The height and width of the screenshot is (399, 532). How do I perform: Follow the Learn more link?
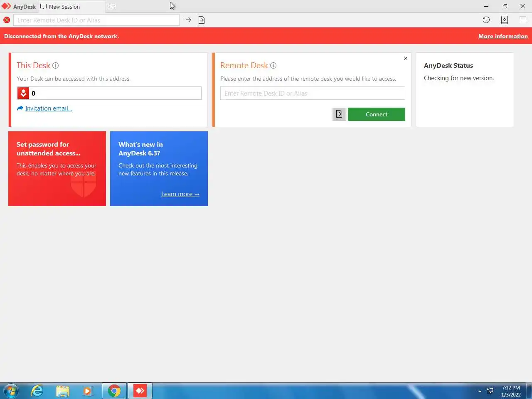[x=180, y=194]
